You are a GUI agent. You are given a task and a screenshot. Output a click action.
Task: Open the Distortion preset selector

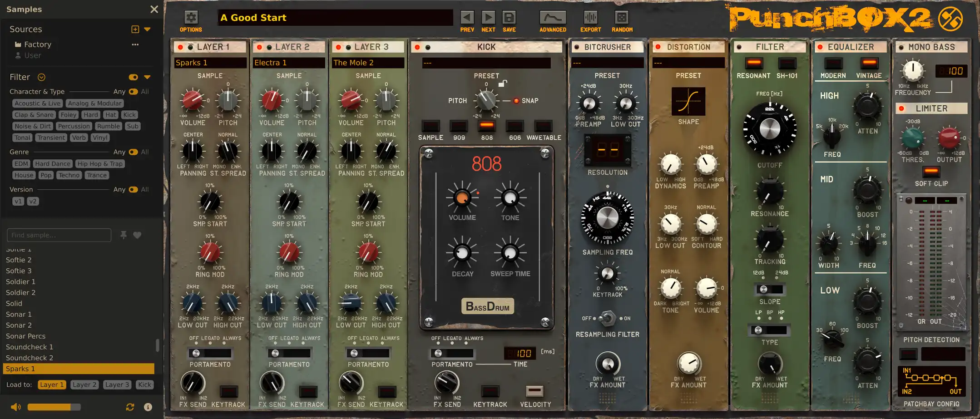688,63
